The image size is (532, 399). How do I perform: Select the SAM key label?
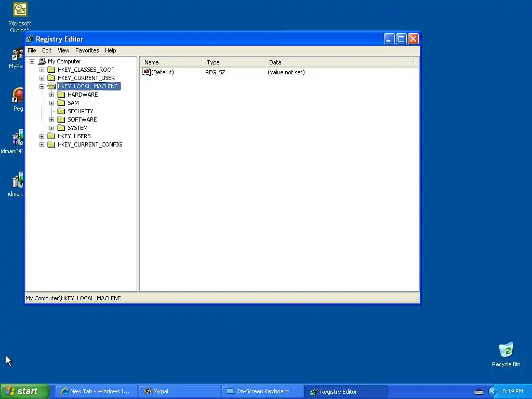pyautogui.click(x=73, y=103)
